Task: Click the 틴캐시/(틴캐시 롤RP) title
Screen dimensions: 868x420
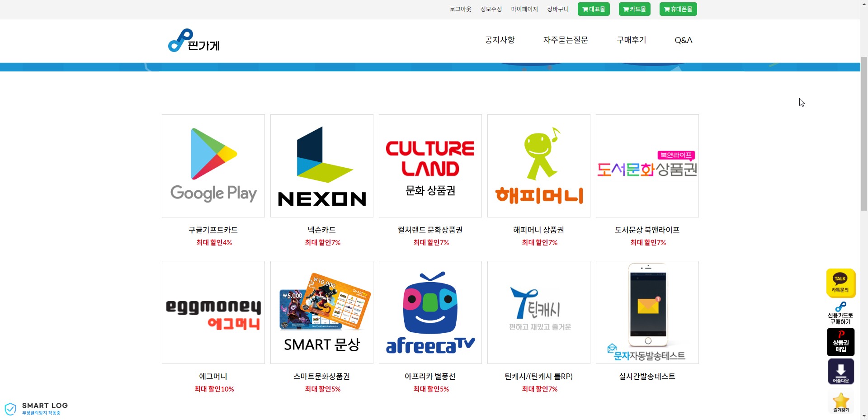Action: 539,376
